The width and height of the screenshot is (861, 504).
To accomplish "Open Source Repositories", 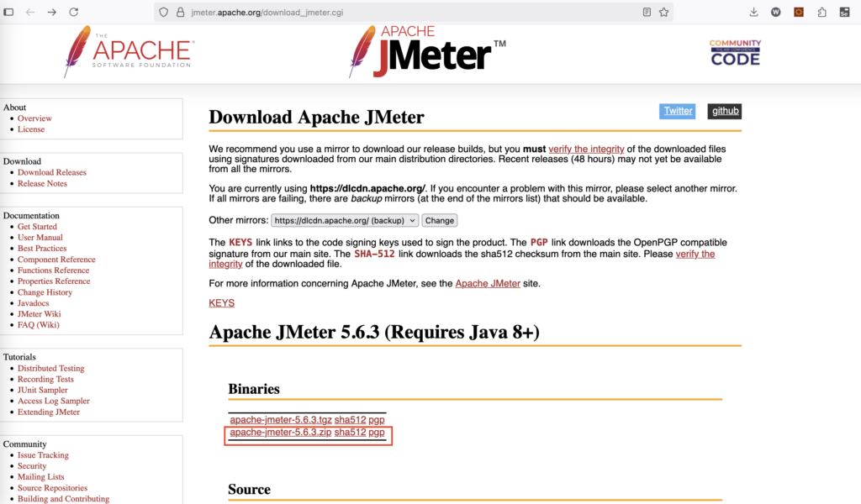I will 52,488.
